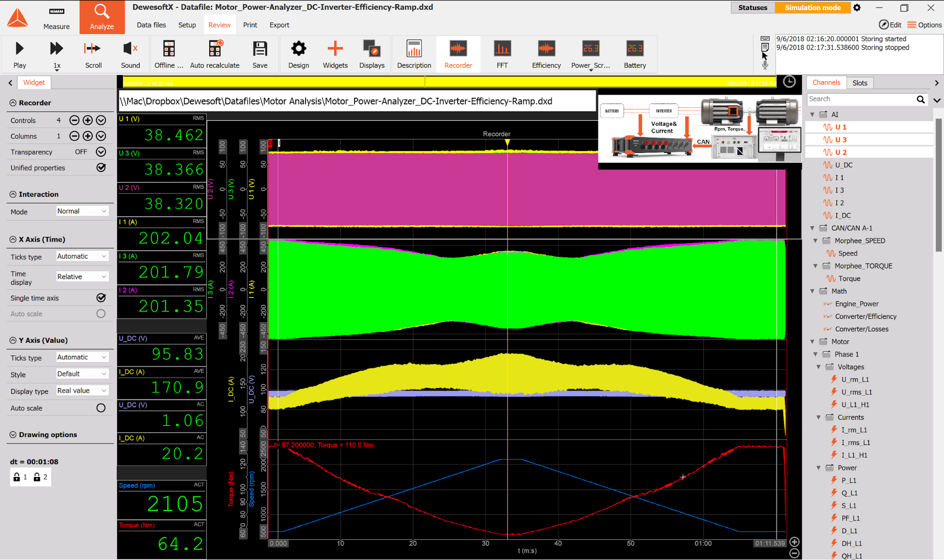Collapse the Recorder section
This screenshot has height=560, width=944.
click(x=13, y=102)
